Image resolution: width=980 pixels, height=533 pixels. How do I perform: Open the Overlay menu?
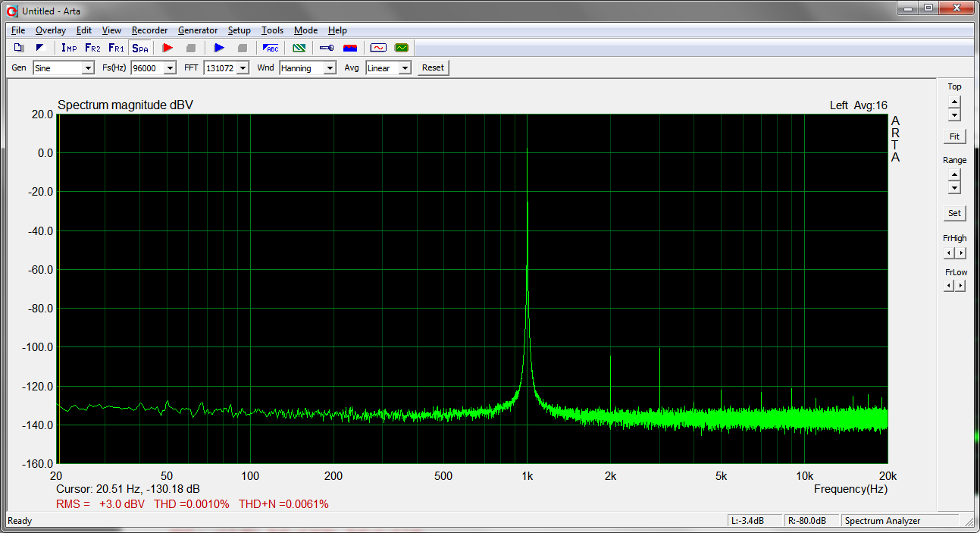(51, 30)
